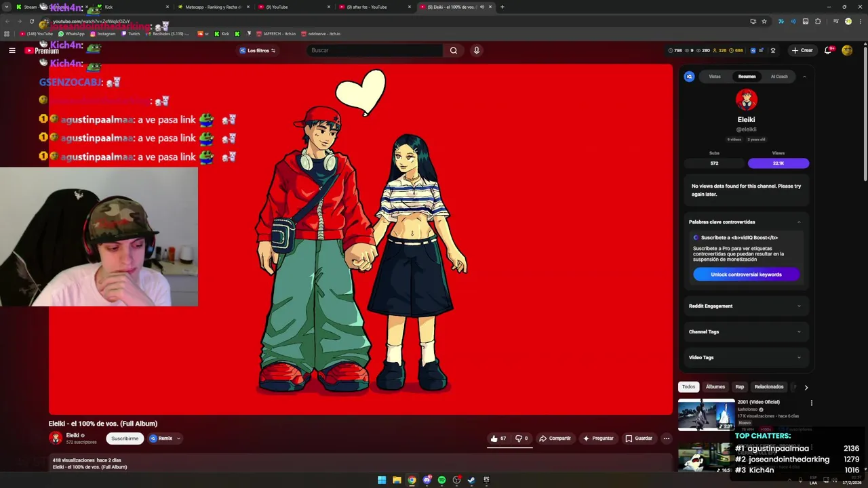Screen dimensions: 868x488
Task: Click Unlock controversial keywords button
Action: 746,274
